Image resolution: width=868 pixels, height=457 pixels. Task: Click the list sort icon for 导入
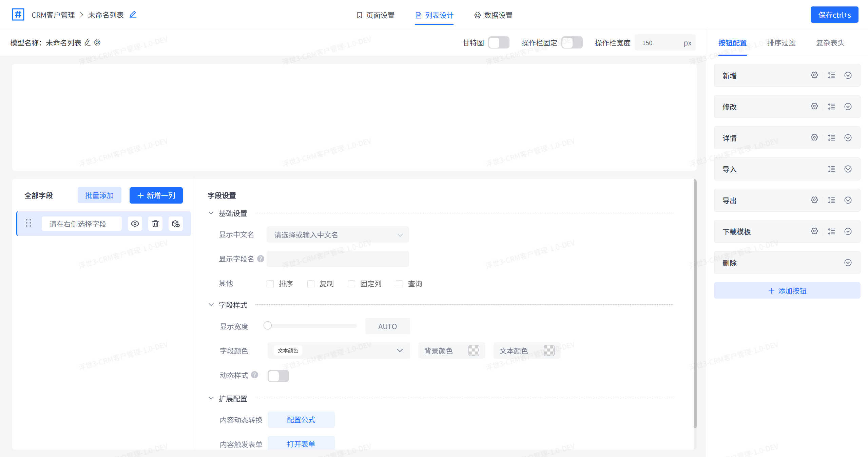[x=831, y=169]
